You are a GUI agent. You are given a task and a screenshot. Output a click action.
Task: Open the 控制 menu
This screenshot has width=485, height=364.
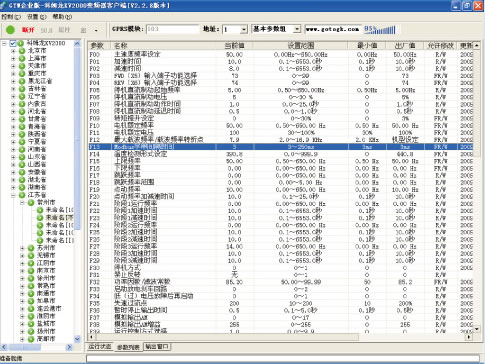[11, 17]
